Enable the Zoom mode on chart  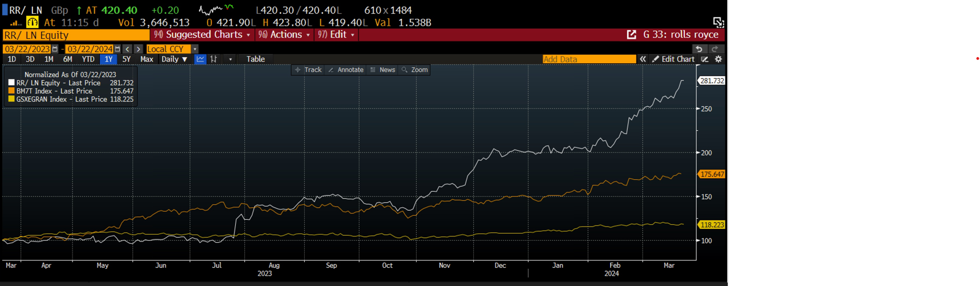(414, 70)
